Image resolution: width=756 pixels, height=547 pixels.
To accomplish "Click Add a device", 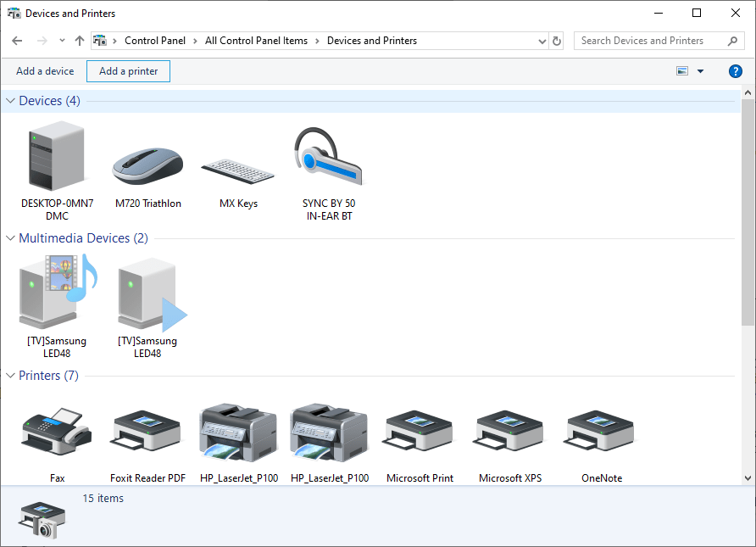I will [44, 71].
